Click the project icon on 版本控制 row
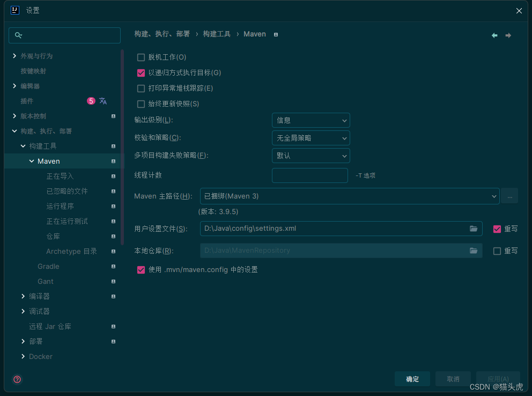 coord(113,116)
